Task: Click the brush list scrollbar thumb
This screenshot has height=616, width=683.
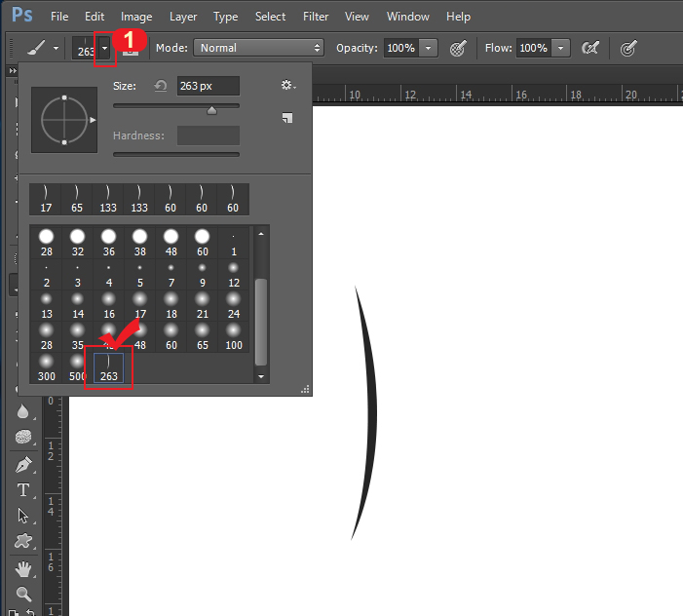Action: coord(261,322)
